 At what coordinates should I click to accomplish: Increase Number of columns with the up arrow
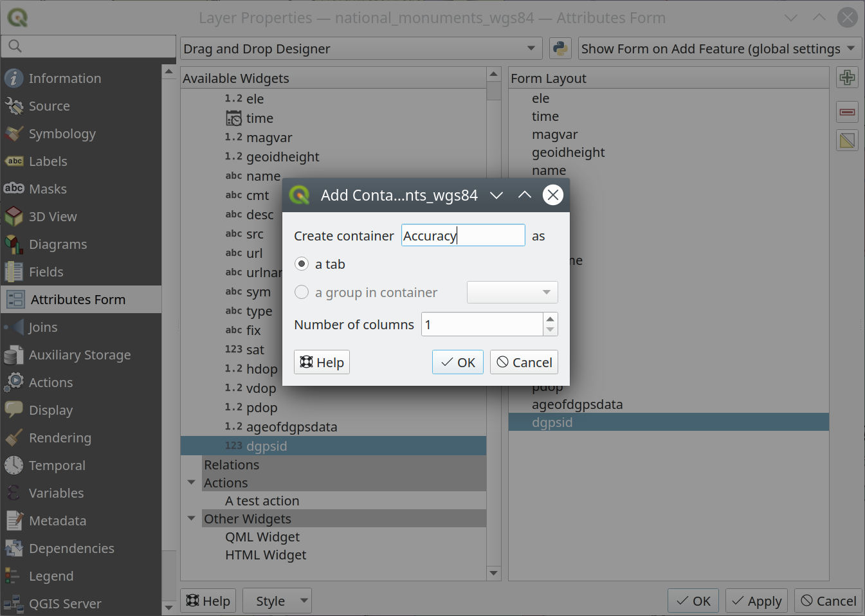tap(550, 320)
